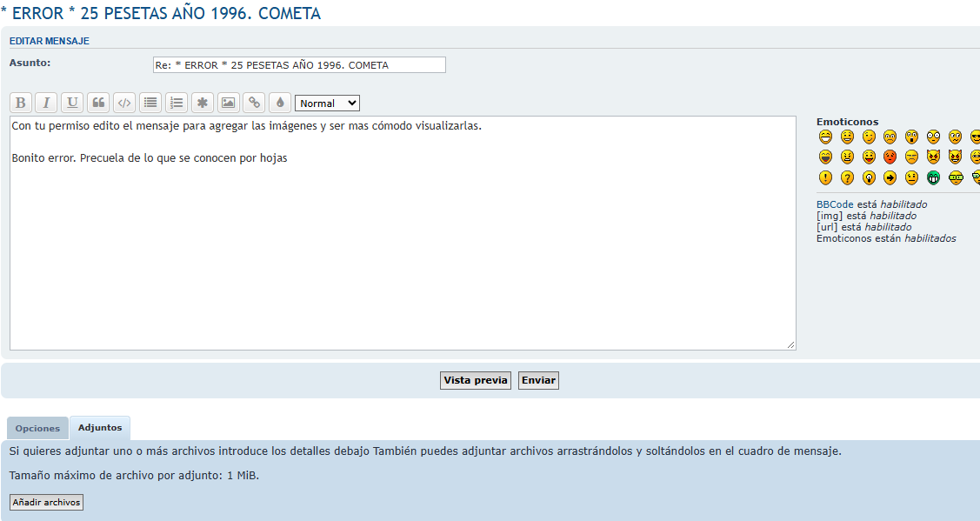Insert a URL link with chain icon
This screenshot has height=521, width=980.
pos(254,103)
